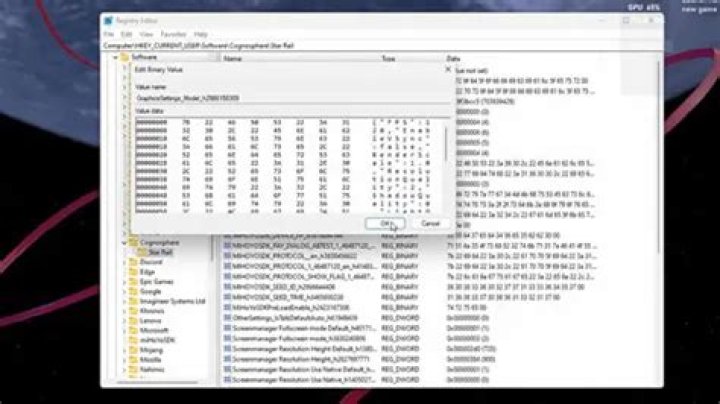
Task: Click the MIHOYOSDK_SEID_TIME value icon
Action: (x=227, y=297)
